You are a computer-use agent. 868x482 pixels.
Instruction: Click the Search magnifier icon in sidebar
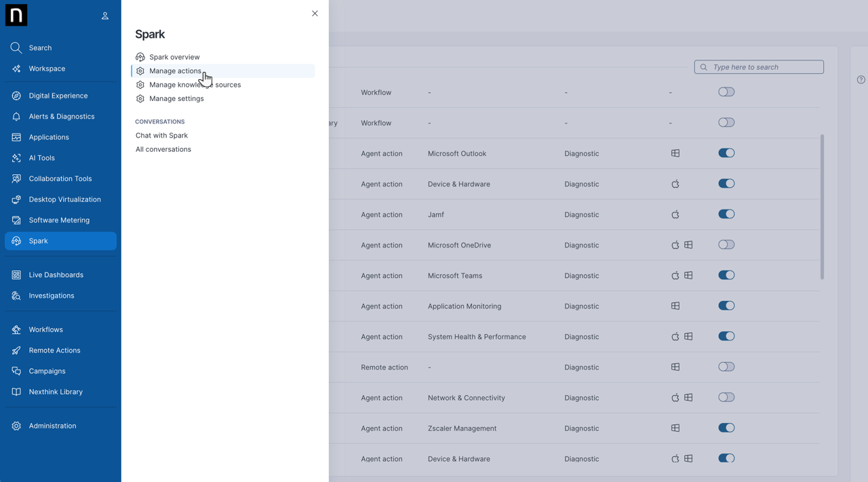pyautogui.click(x=16, y=48)
